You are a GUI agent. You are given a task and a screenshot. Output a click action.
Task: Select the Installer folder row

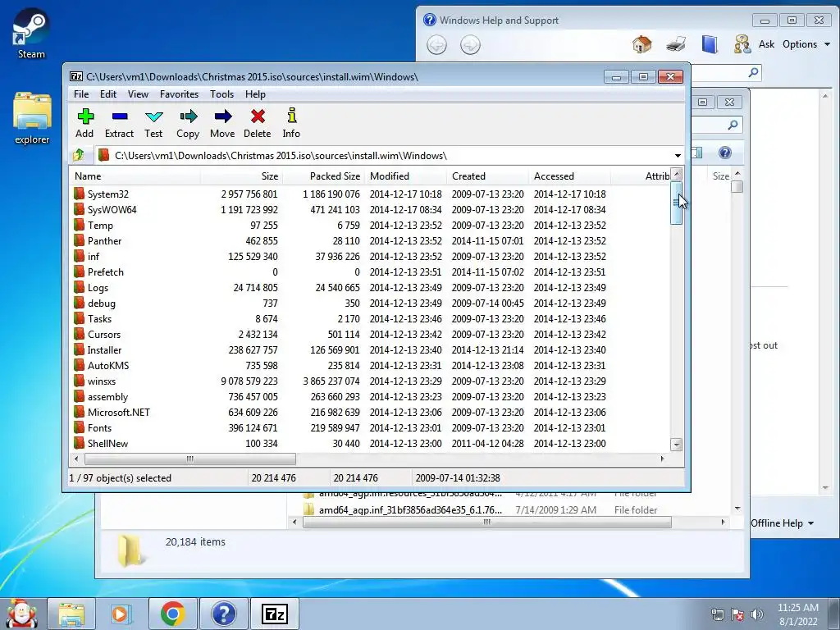(x=370, y=349)
